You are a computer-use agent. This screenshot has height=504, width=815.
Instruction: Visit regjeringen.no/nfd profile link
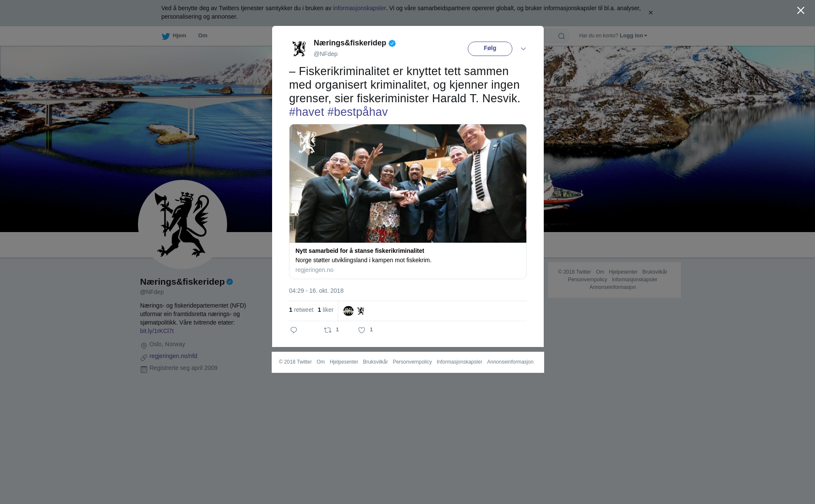(x=173, y=356)
